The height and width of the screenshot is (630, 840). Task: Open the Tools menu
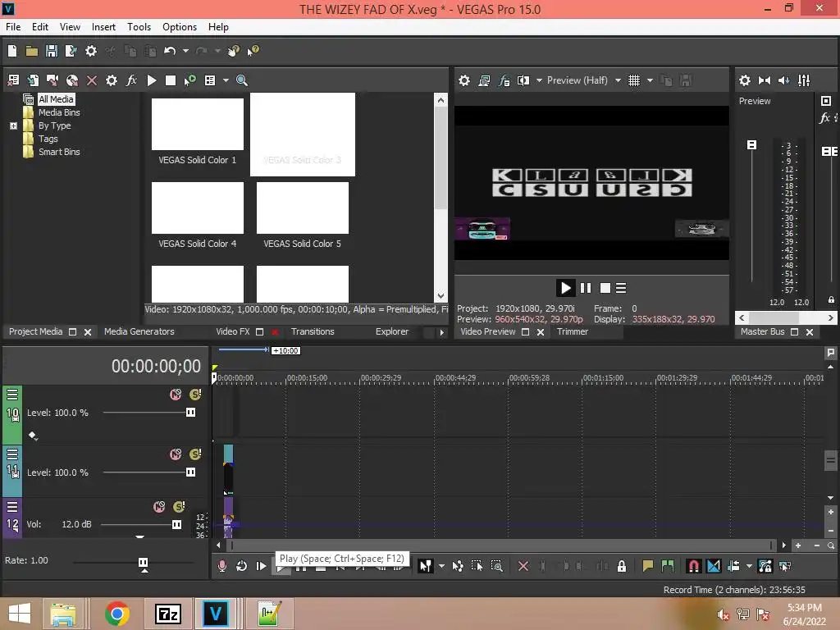(139, 27)
